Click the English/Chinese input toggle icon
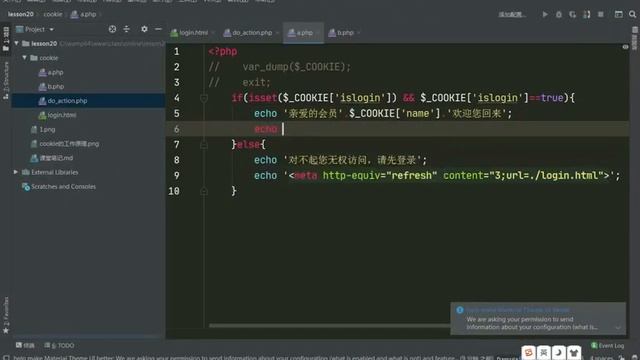This screenshot has height=360, width=640. coord(543,352)
